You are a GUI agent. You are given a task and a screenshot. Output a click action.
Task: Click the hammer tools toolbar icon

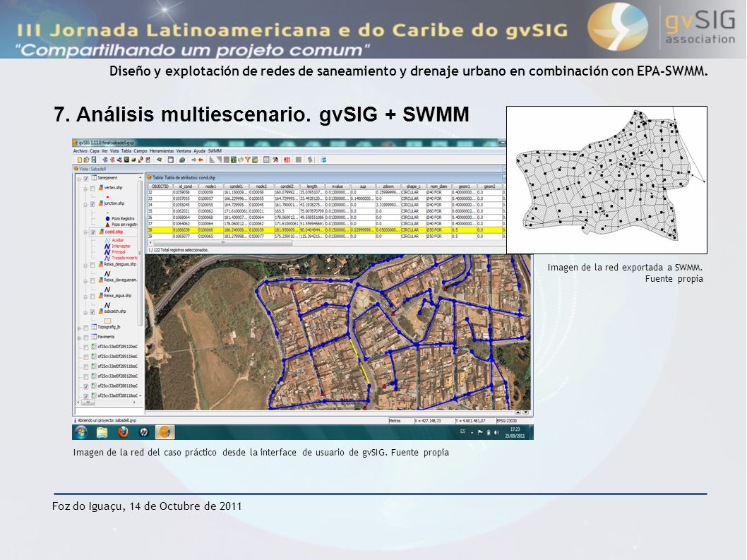click(275, 160)
